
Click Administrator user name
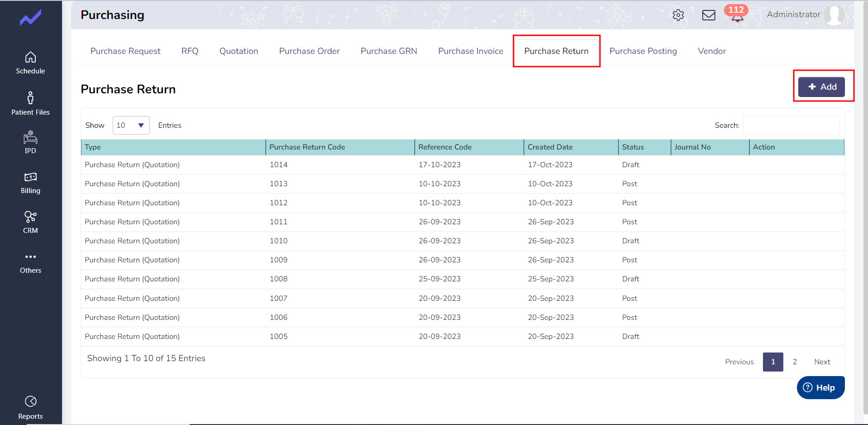pos(793,14)
